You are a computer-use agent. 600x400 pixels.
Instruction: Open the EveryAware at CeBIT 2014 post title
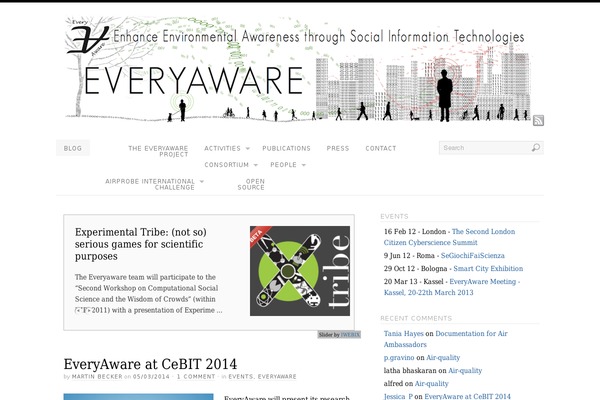pyautogui.click(x=150, y=364)
